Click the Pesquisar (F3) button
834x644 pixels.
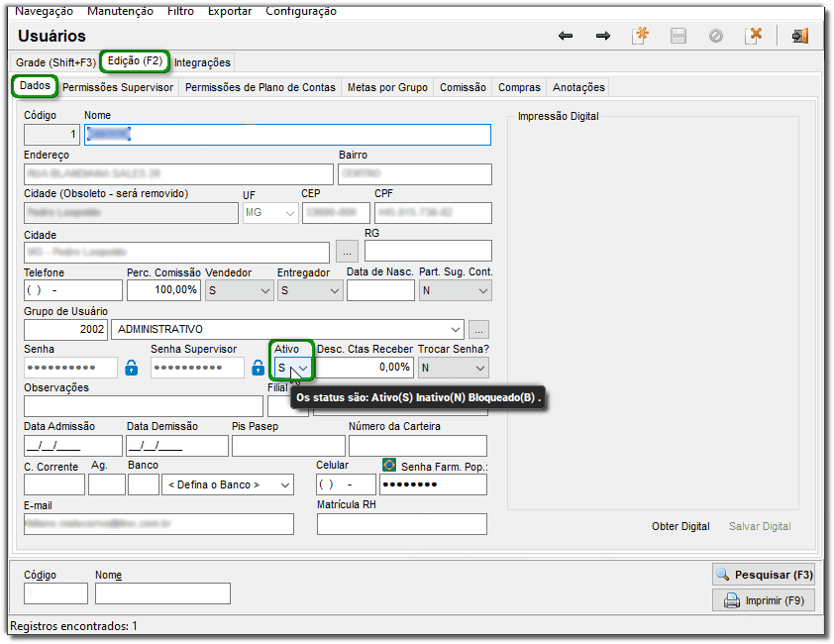click(763, 575)
